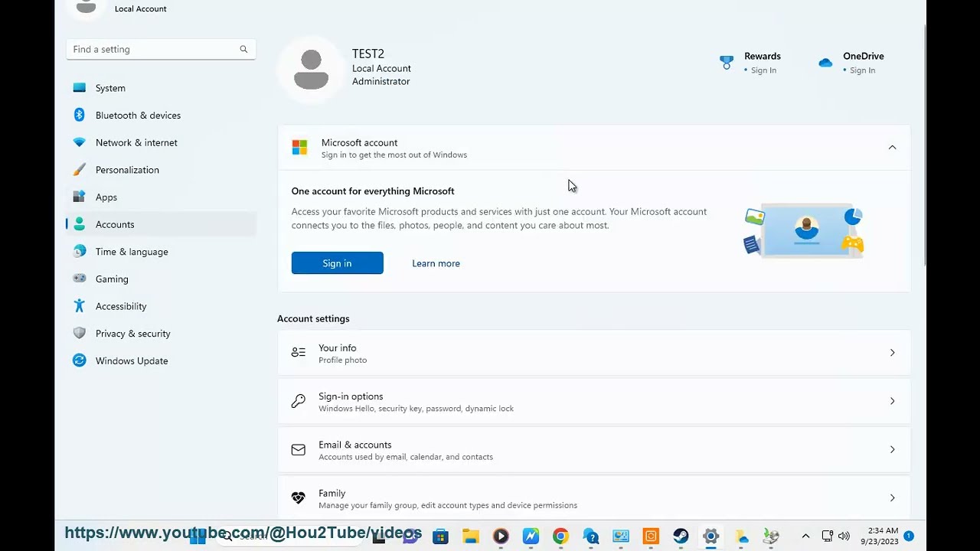
Task: Go to Network & internet settings
Action: point(161,142)
